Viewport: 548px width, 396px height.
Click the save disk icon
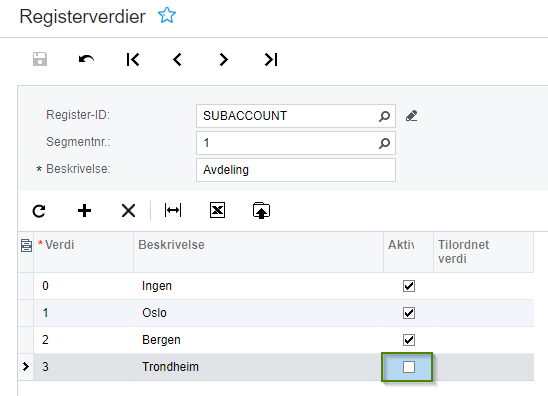40,59
